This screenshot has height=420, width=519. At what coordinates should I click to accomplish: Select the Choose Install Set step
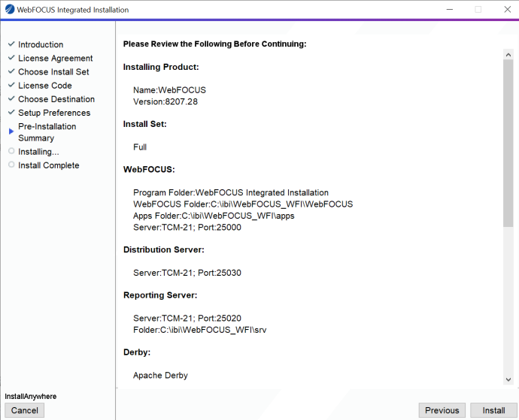[x=53, y=72]
